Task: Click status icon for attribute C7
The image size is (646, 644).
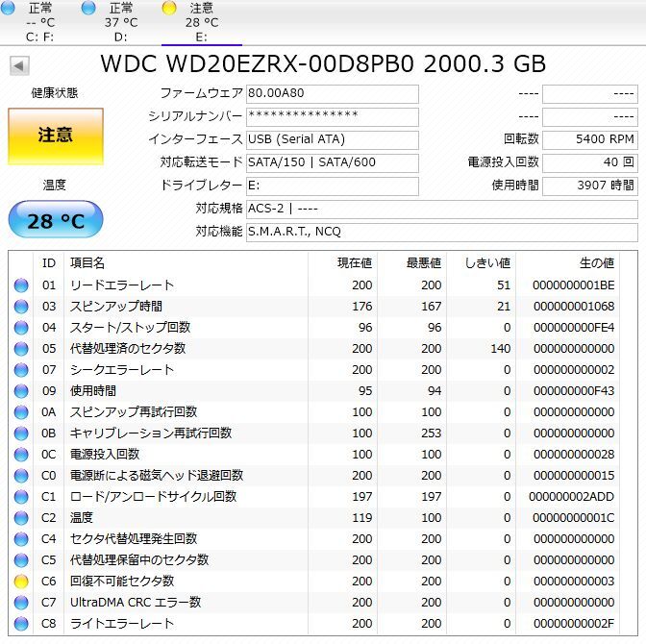Action: point(21,603)
